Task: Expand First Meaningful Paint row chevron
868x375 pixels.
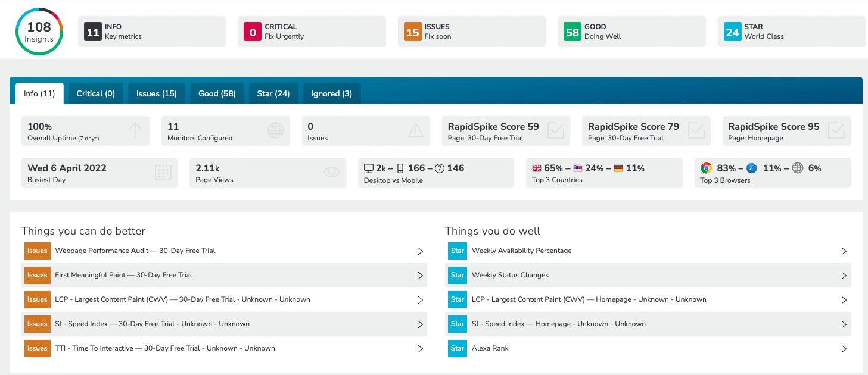Action: tap(420, 276)
